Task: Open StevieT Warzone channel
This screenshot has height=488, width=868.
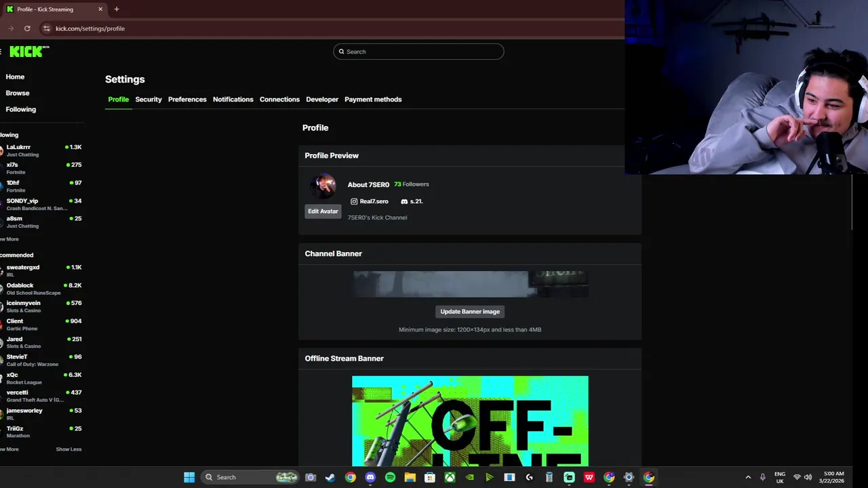Action: pyautogui.click(x=41, y=360)
